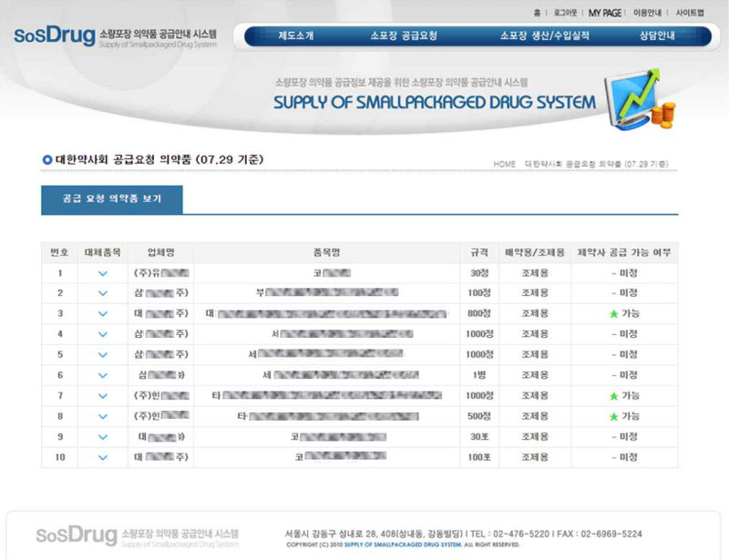
Task: Open the 소포장 생산/수입실적 menu
Action: pyautogui.click(x=544, y=36)
